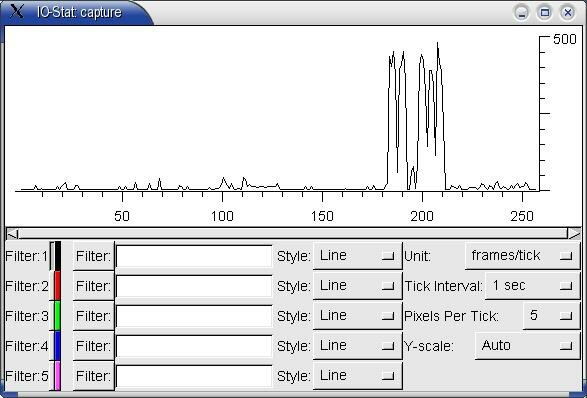
Task: Click the 200 label on the X axis
Action: 422,216
